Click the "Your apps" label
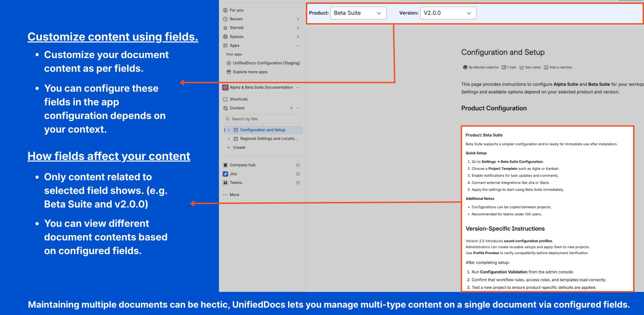The height and width of the screenshot is (315, 644). pos(234,54)
